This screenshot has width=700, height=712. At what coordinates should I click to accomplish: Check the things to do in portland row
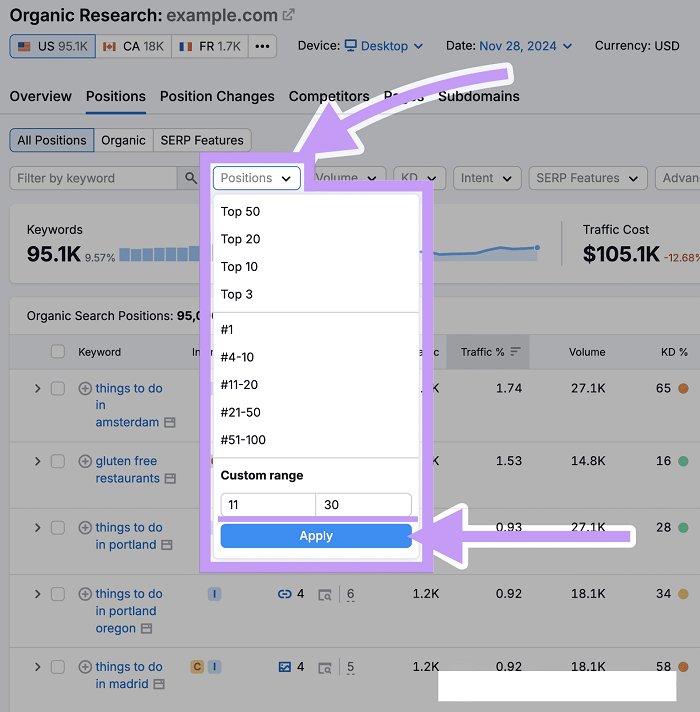tap(58, 528)
